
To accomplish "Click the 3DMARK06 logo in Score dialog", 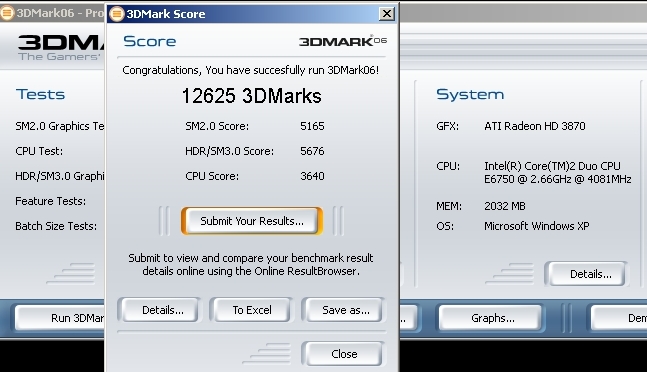I will point(342,41).
